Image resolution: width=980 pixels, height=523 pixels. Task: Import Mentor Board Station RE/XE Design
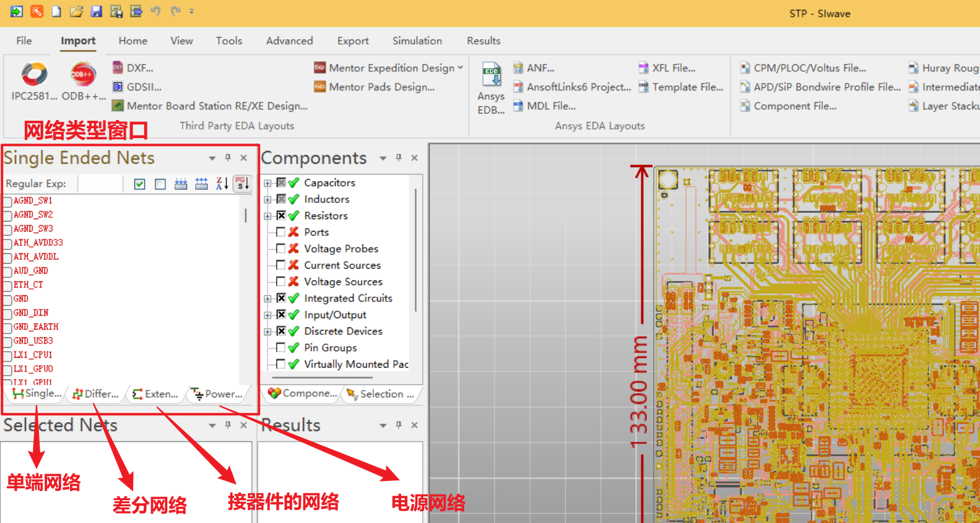click(209, 106)
